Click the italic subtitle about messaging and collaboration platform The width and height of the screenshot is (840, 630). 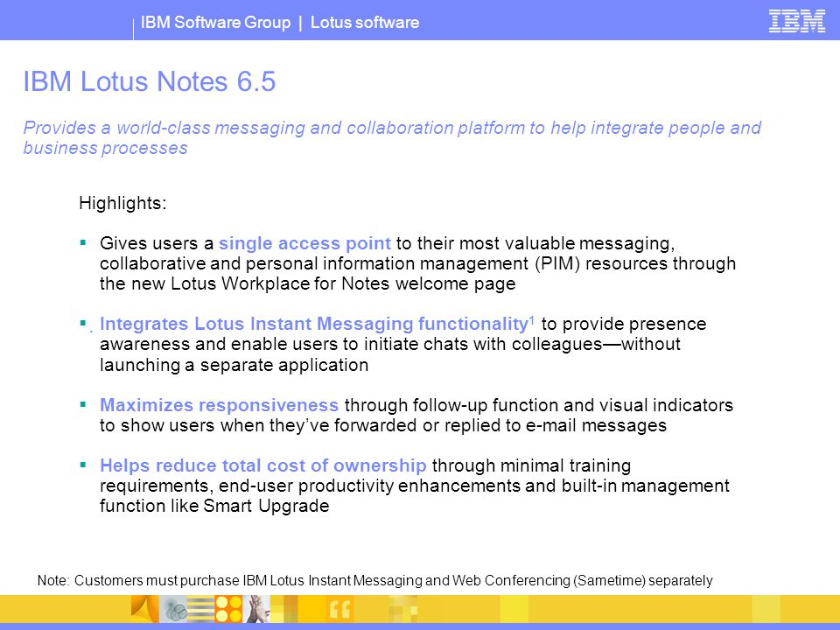[x=392, y=137]
